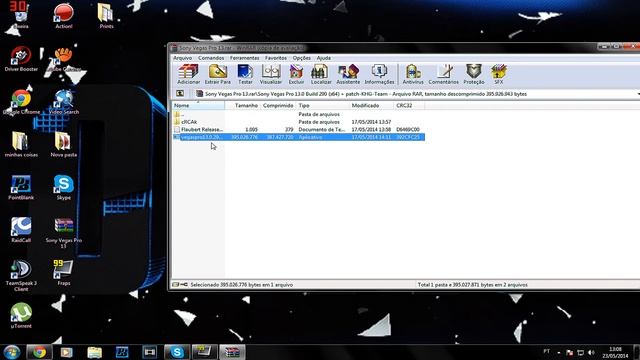Open Driver Booster desktop shortcut

21,60
